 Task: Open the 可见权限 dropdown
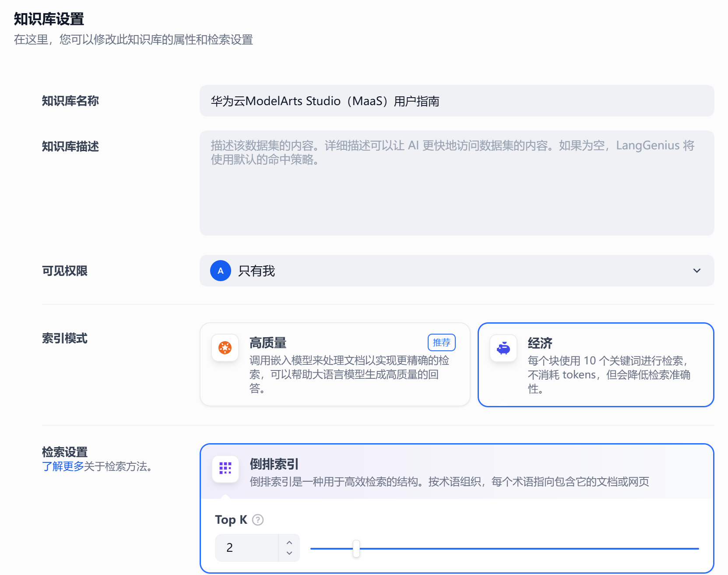point(457,271)
